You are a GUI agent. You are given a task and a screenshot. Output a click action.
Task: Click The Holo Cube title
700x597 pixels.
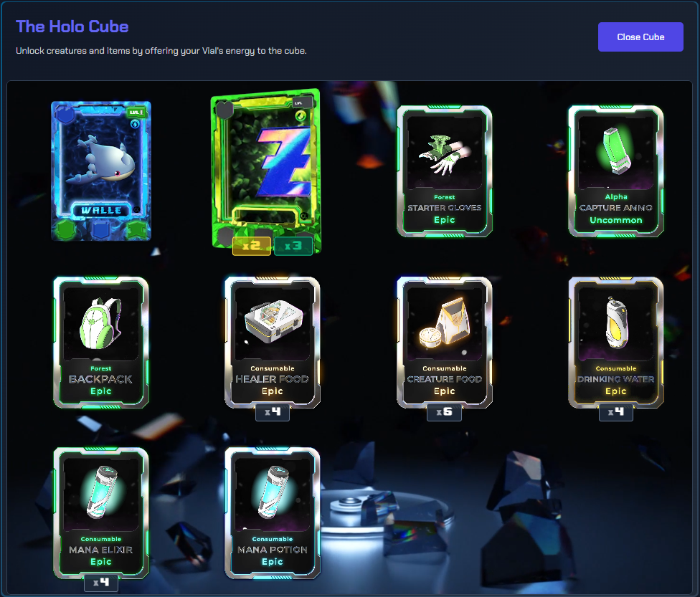click(x=72, y=27)
